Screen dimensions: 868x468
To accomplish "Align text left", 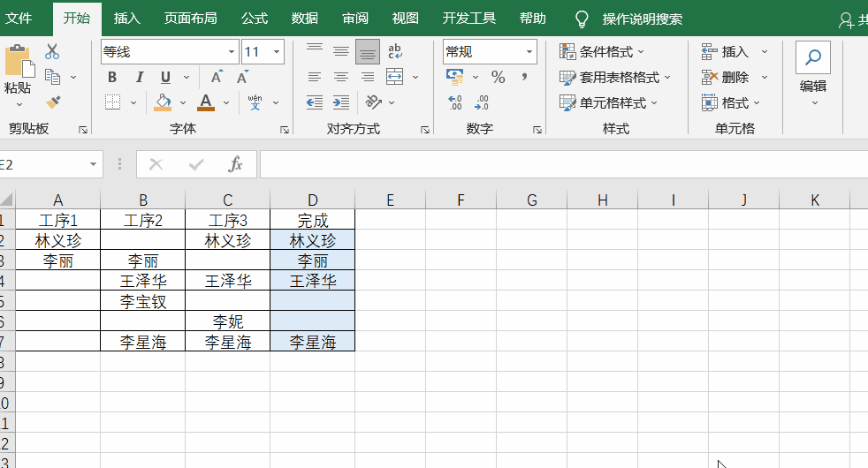I will (315, 77).
